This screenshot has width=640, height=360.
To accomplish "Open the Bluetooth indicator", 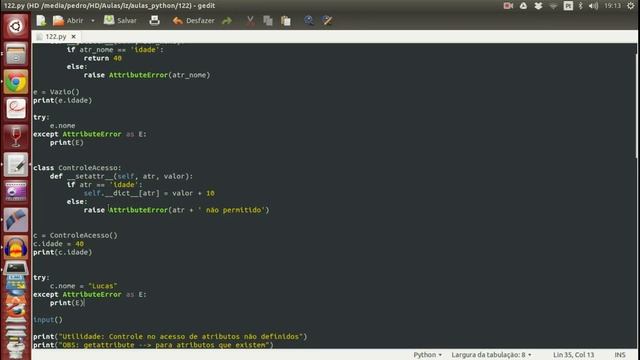I will 581,6.
